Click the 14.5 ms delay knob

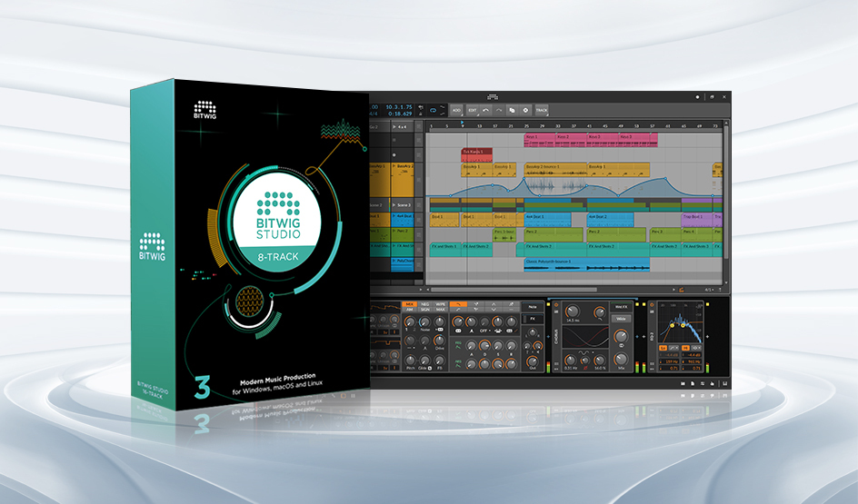pos(572,311)
